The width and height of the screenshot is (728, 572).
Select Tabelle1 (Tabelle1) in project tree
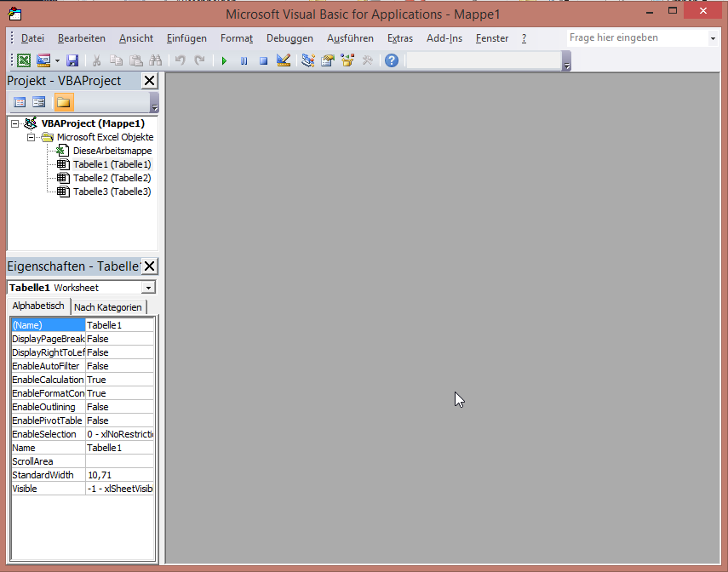[x=112, y=164]
